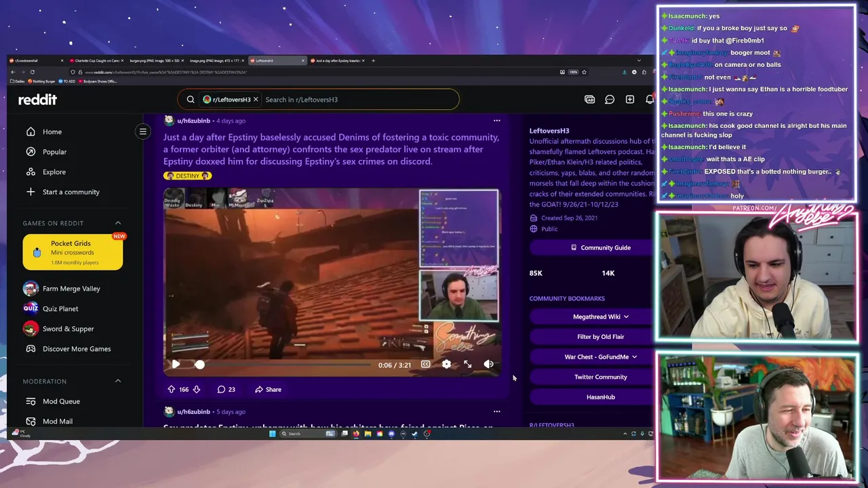Open Windows Start menu

(x=272, y=434)
